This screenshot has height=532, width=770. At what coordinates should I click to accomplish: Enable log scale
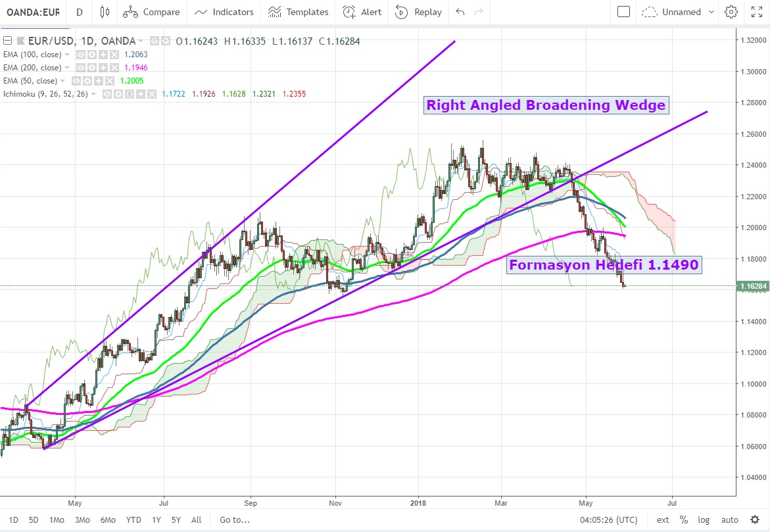coord(704,520)
